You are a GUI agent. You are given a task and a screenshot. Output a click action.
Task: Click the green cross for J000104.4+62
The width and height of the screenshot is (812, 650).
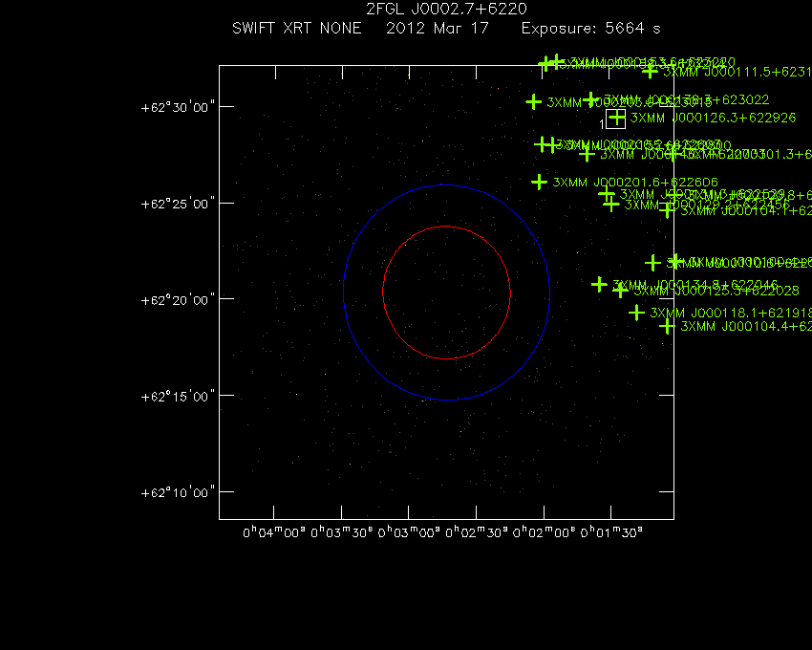(x=667, y=327)
